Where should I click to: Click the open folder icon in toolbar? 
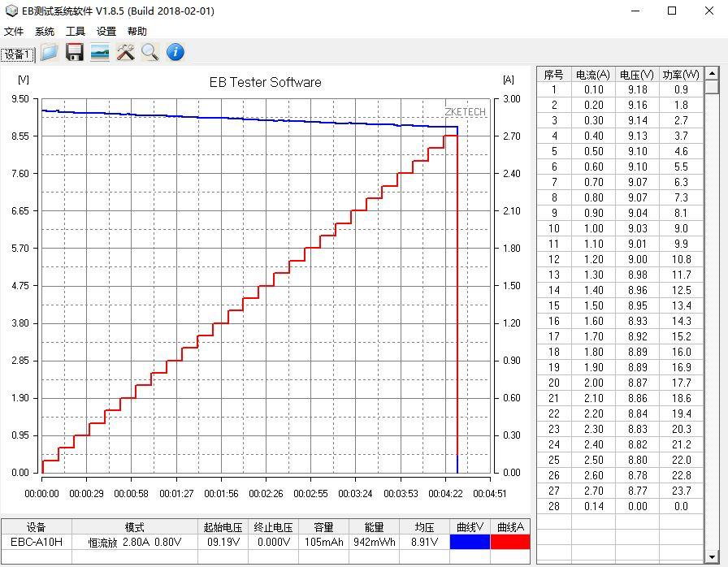[50, 53]
